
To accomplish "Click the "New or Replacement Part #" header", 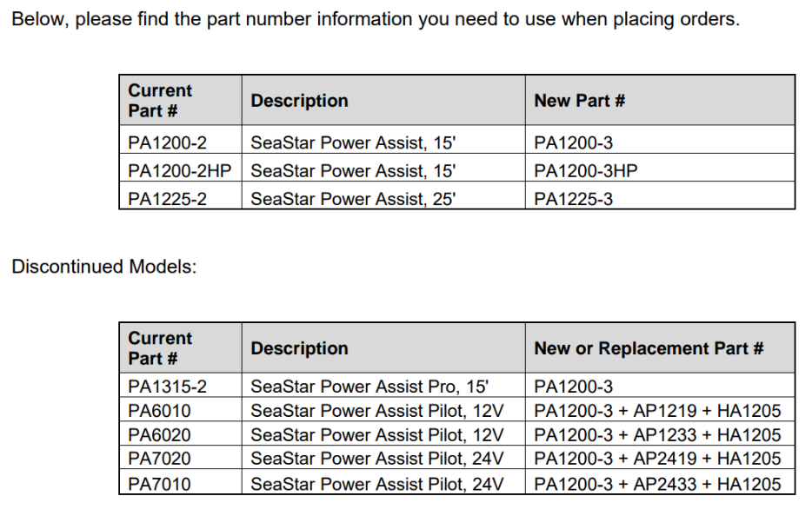I will 649,348.
